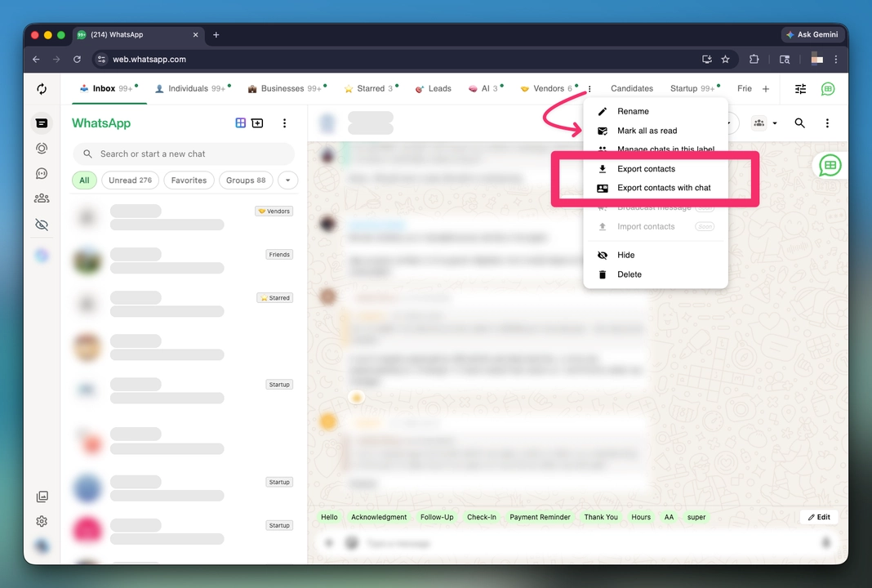The image size is (872, 588).
Task: Open Status updates from the sidebar
Action: point(42,148)
